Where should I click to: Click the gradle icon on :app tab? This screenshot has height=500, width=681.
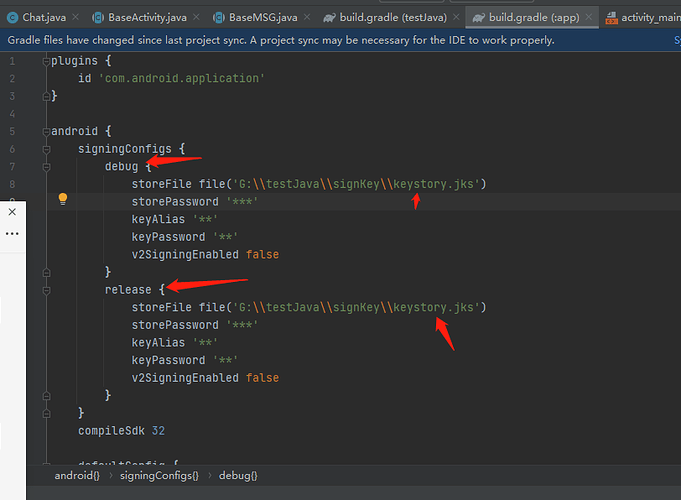pos(479,18)
